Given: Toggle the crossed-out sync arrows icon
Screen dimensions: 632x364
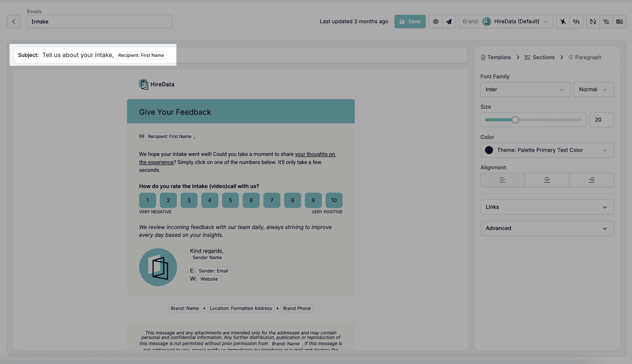Looking at the screenshot, I should [x=593, y=21].
